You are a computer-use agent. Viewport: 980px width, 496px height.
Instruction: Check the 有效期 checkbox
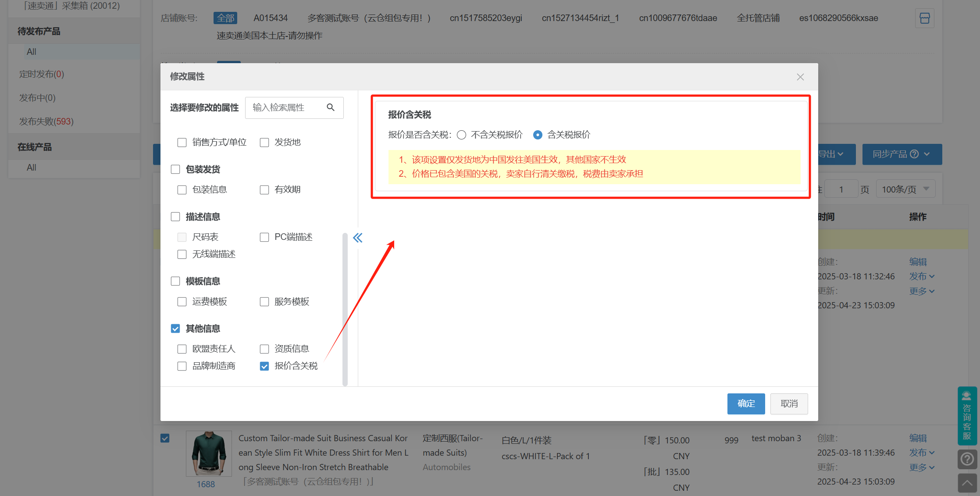point(264,190)
